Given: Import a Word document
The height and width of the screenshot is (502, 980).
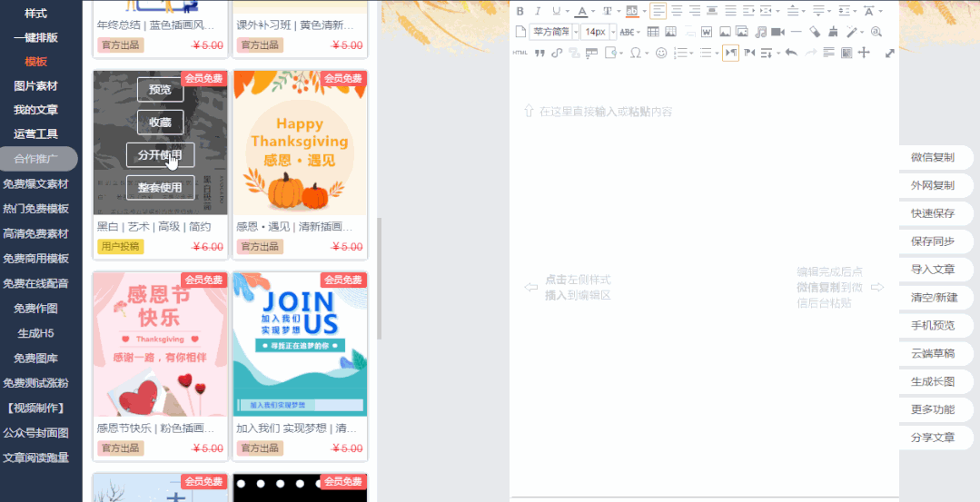Looking at the screenshot, I should (x=707, y=32).
